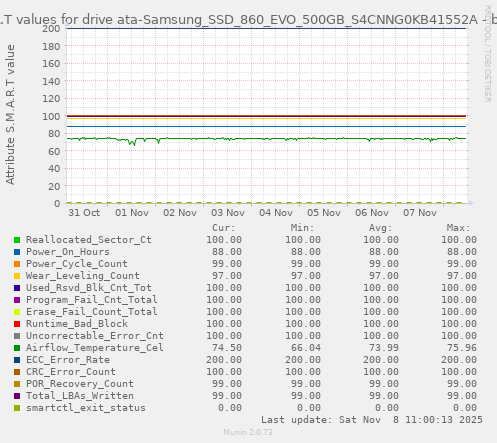Click Airflow temperature maximum value 75.96
This screenshot has width=497, height=443.
[462, 348]
